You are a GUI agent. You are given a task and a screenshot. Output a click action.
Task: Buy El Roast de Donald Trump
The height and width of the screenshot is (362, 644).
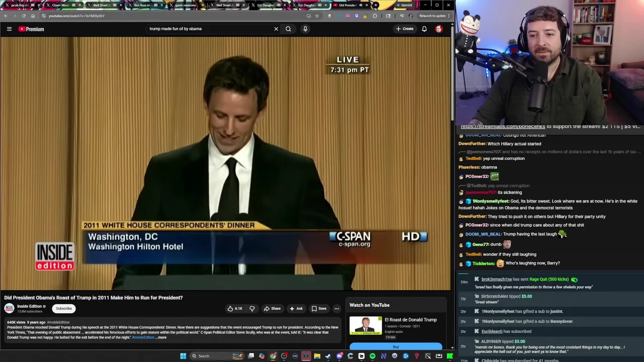click(396, 347)
